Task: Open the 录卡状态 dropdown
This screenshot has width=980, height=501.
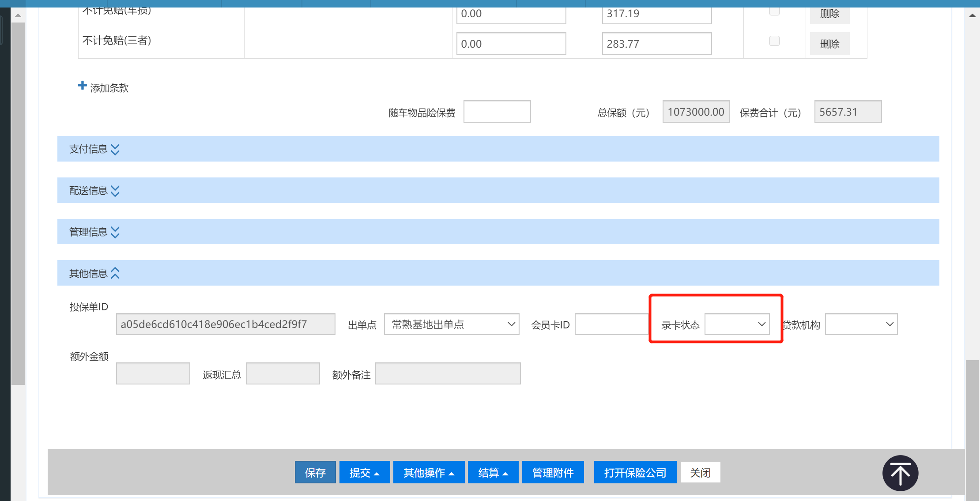Action: (x=737, y=324)
